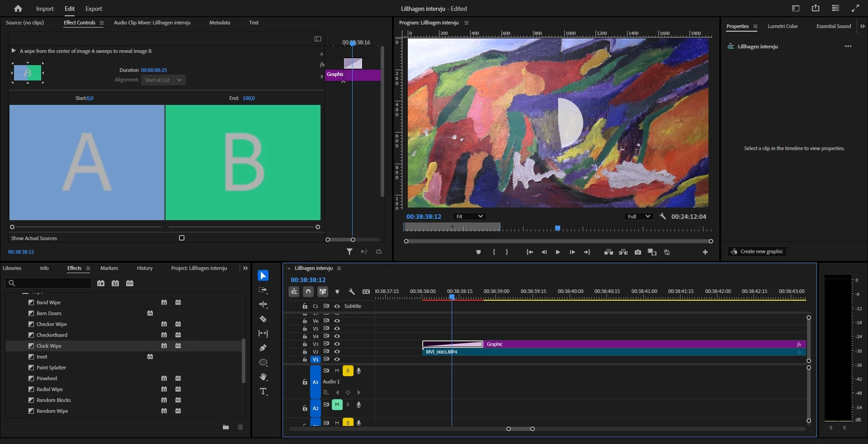This screenshot has width=868, height=444.
Task: Toggle V2 track output eye
Action: (x=337, y=352)
